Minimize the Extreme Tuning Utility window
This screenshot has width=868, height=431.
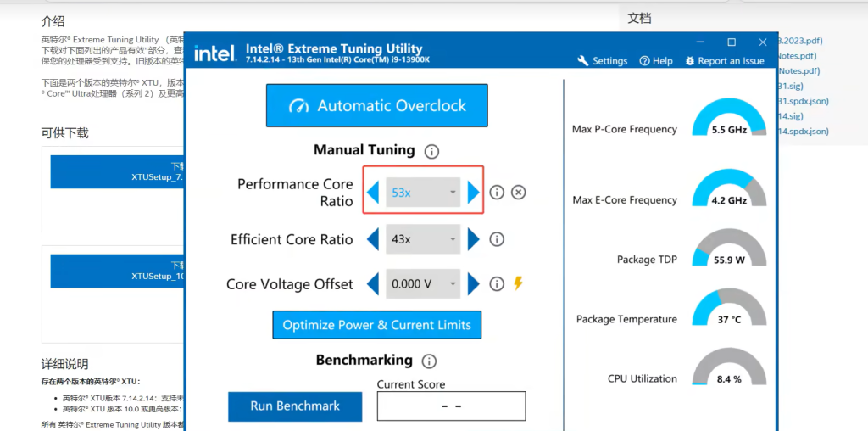tap(701, 42)
